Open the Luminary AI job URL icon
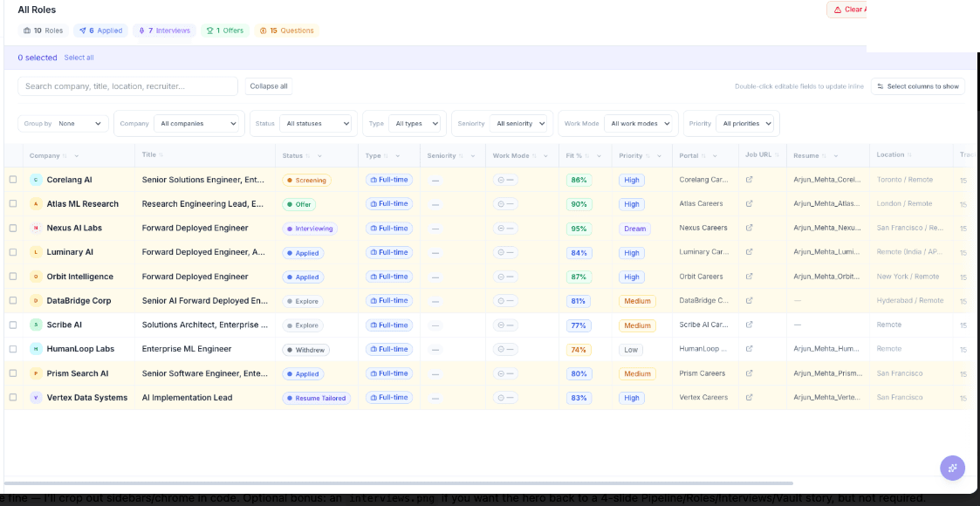 (x=750, y=252)
